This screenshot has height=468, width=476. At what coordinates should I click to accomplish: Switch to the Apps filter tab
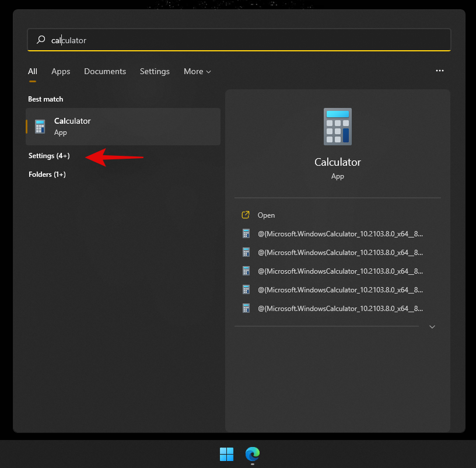click(61, 71)
